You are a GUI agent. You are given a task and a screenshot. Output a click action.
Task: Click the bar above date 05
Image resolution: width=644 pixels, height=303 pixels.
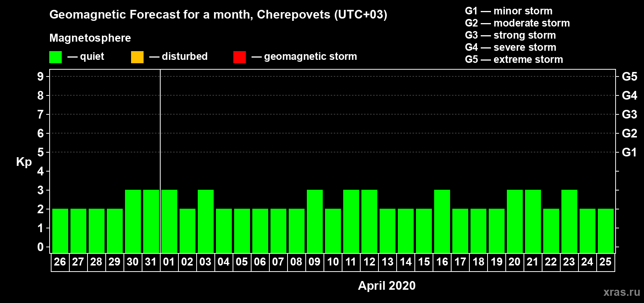242,231
